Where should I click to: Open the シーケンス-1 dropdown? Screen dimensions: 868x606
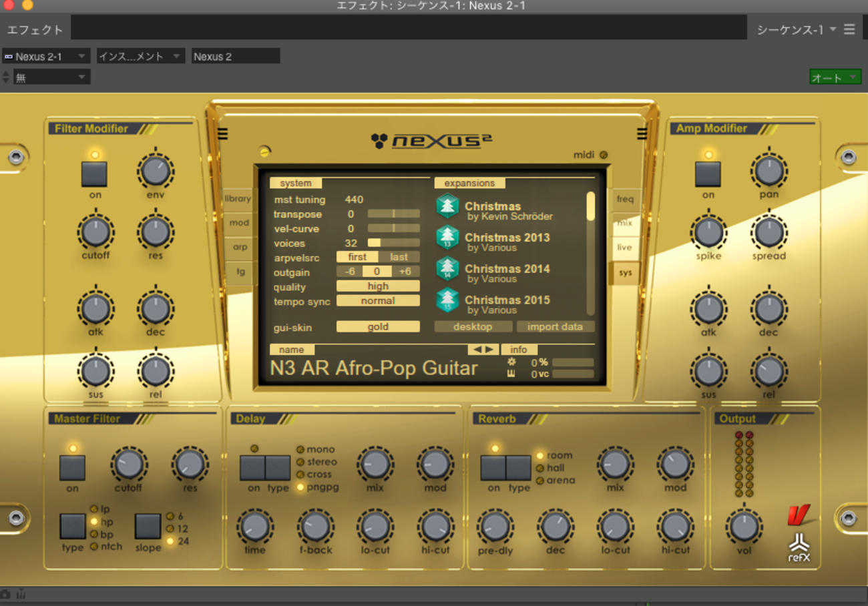pos(797,29)
